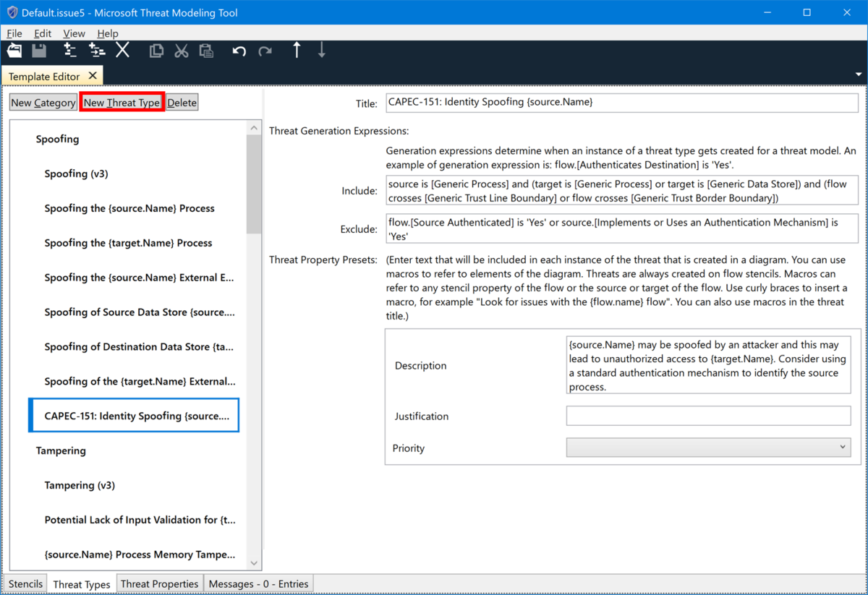
Task: Click the Redo arrow icon
Action: tap(265, 51)
